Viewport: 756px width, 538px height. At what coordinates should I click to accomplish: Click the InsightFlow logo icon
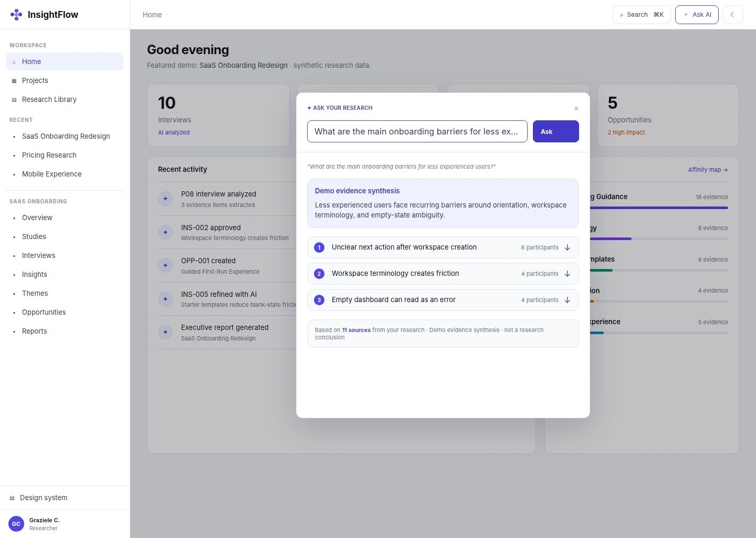16,15
